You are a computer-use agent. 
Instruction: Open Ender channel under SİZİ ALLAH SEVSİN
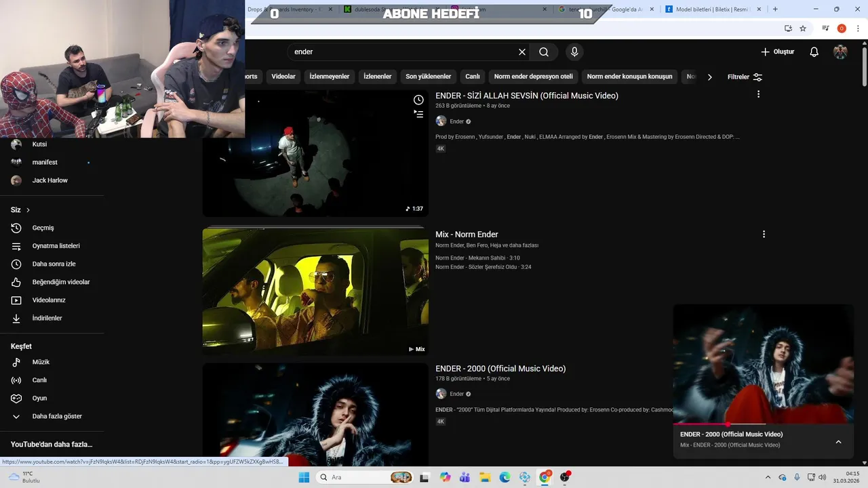tap(456, 121)
